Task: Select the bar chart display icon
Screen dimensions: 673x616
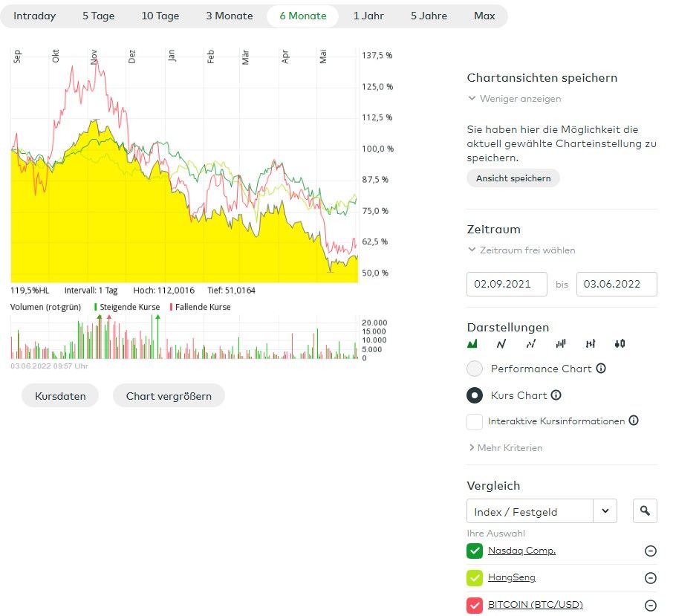Action: pos(561,343)
